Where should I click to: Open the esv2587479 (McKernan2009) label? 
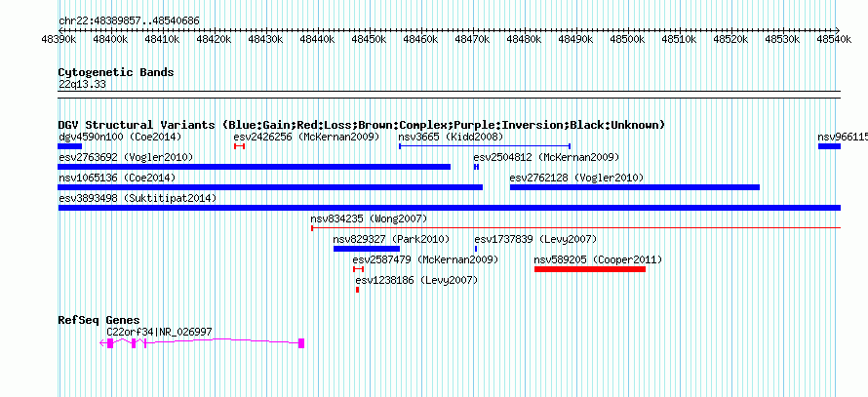(x=425, y=259)
